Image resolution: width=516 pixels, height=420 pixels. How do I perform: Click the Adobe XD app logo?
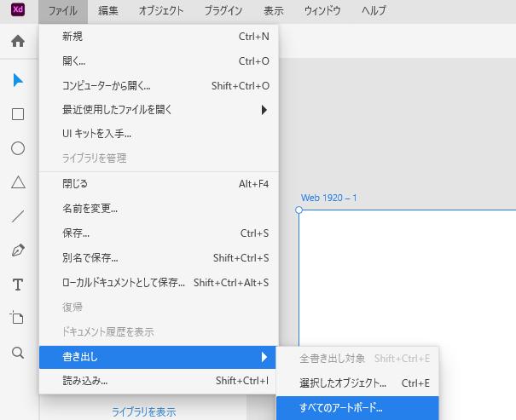(x=17, y=10)
